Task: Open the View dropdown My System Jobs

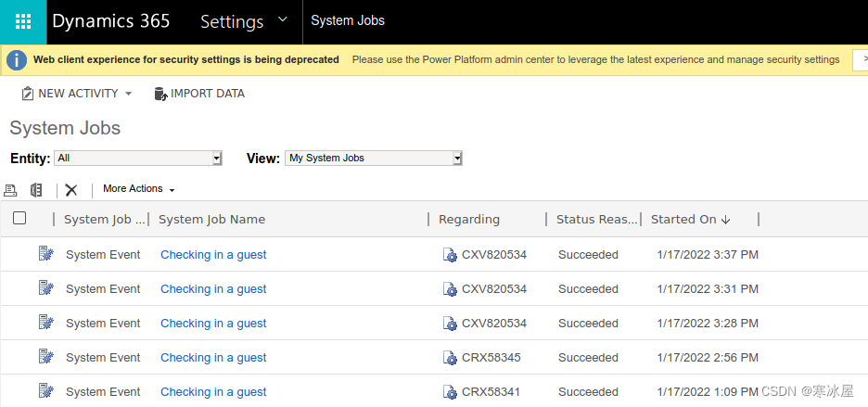Action: pyautogui.click(x=374, y=158)
